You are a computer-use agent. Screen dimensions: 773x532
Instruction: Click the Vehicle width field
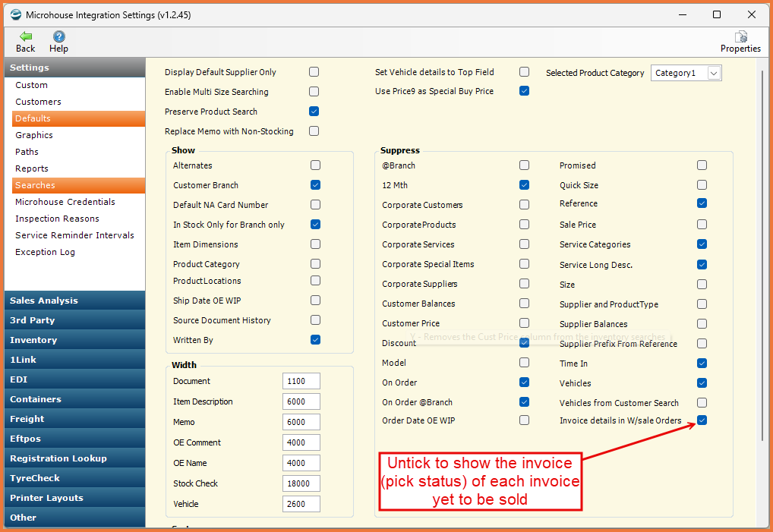pyautogui.click(x=301, y=504)
